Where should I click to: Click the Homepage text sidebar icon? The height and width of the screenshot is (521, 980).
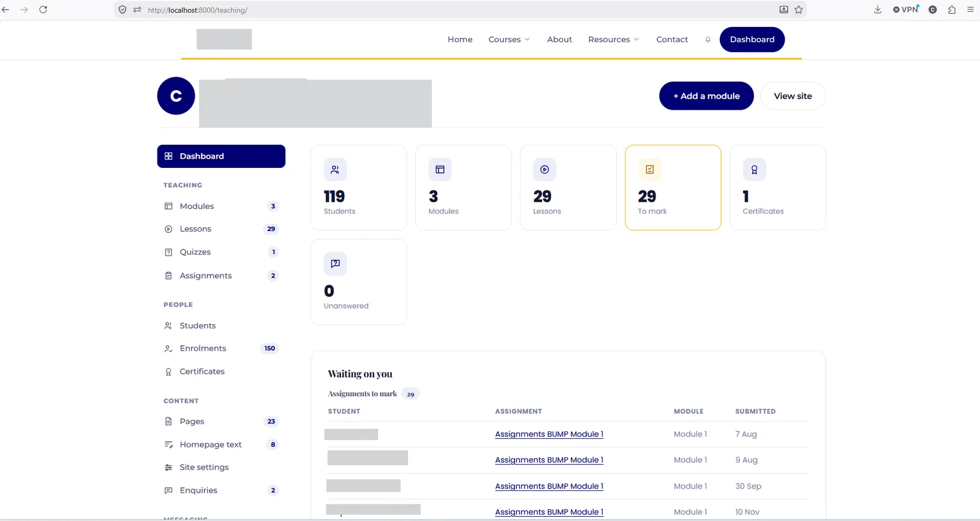(x=168, y=445)
